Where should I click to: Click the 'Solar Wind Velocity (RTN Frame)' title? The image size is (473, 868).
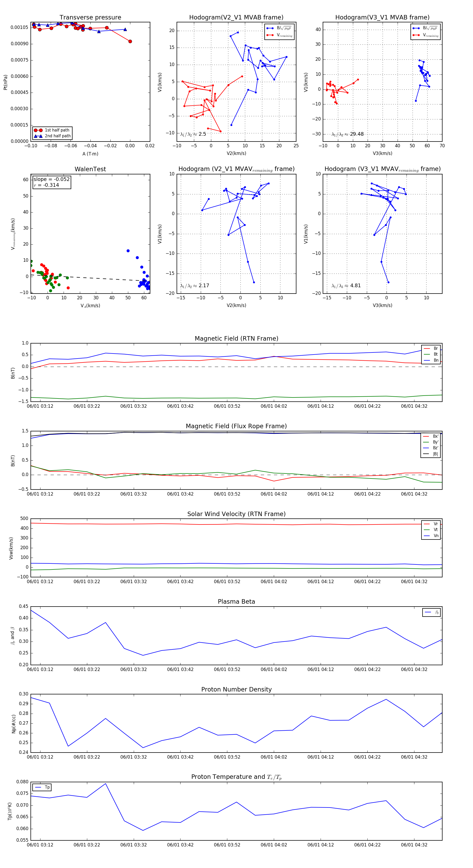[x=236, y=514]
